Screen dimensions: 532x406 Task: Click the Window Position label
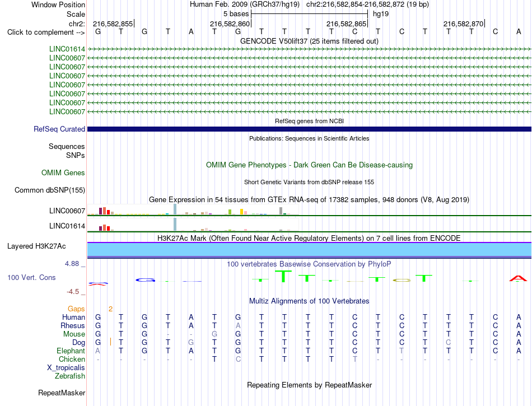click(58, 4)
